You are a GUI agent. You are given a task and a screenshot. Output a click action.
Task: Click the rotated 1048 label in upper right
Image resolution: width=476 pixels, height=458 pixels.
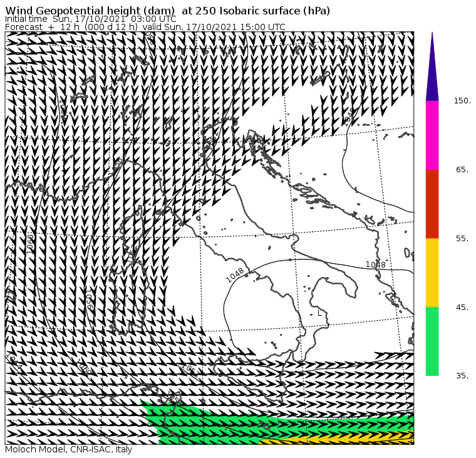click(348, 117)
